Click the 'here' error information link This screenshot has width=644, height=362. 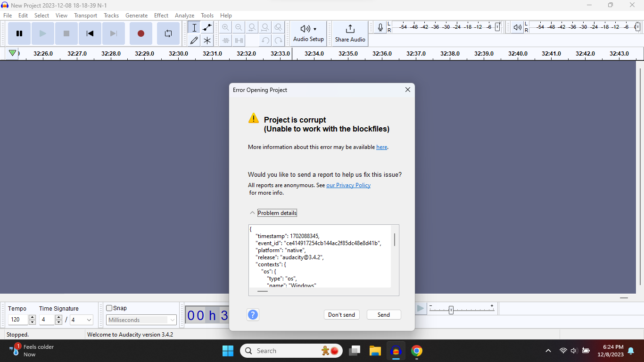click(382, 147)
